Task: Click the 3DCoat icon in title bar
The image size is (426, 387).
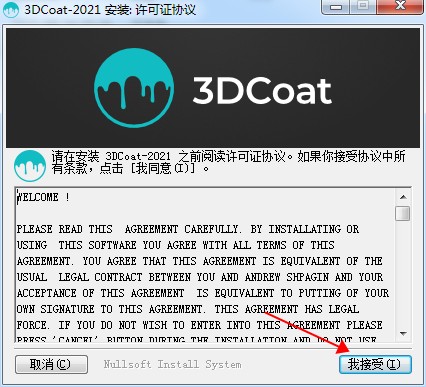Action: 11,9
